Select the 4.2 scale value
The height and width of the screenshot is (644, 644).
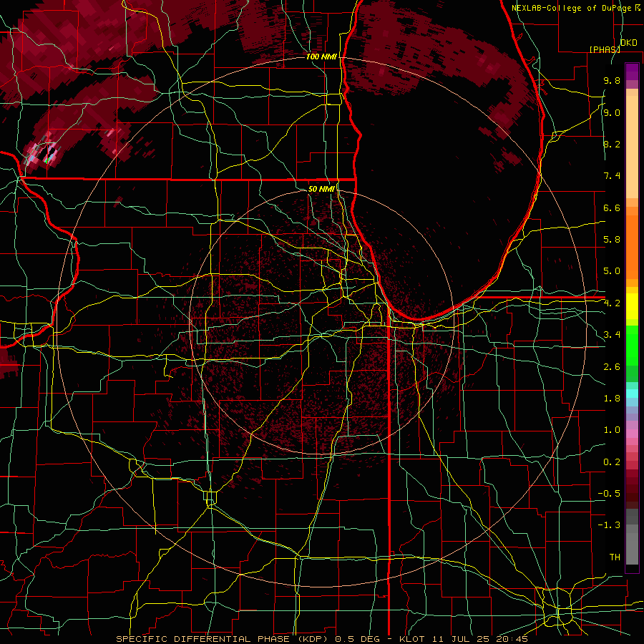click(x=612, y=303)
